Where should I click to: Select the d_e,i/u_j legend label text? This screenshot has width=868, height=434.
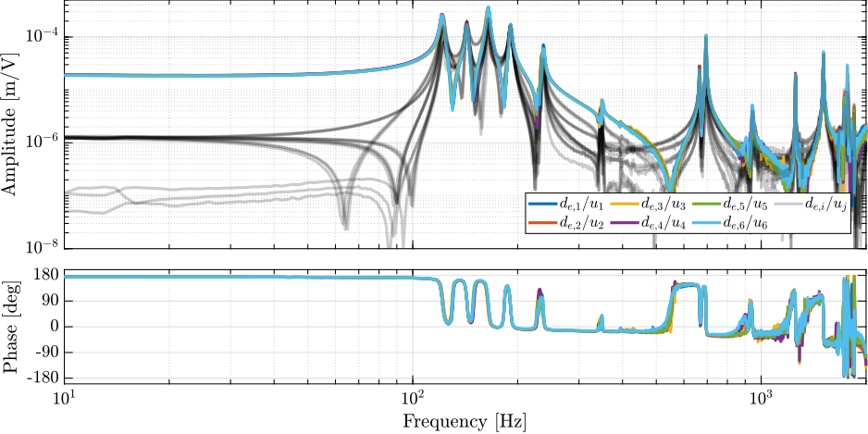[x=825, y=204]
